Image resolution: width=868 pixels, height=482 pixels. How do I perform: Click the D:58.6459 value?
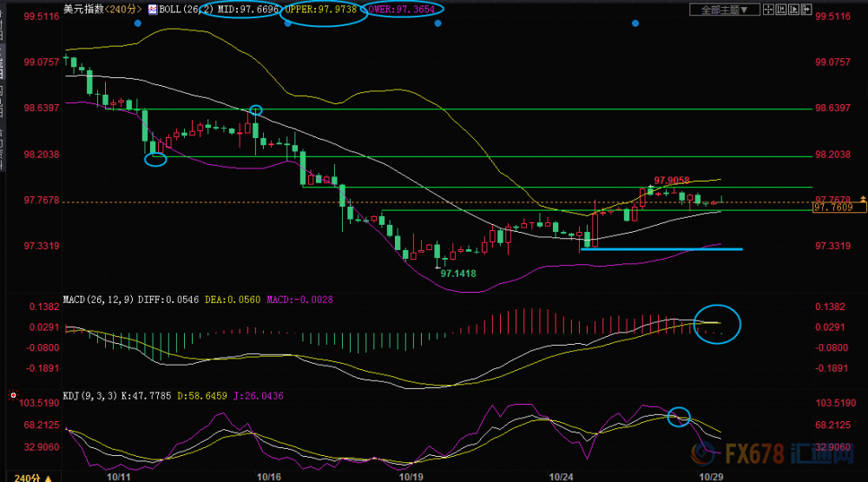point(202,396)
